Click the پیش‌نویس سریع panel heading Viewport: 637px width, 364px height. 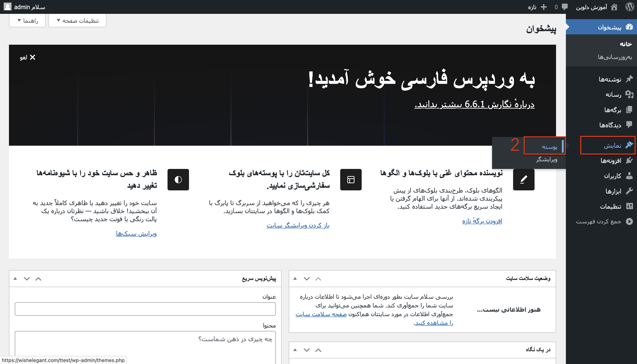(x=259, y=278)
